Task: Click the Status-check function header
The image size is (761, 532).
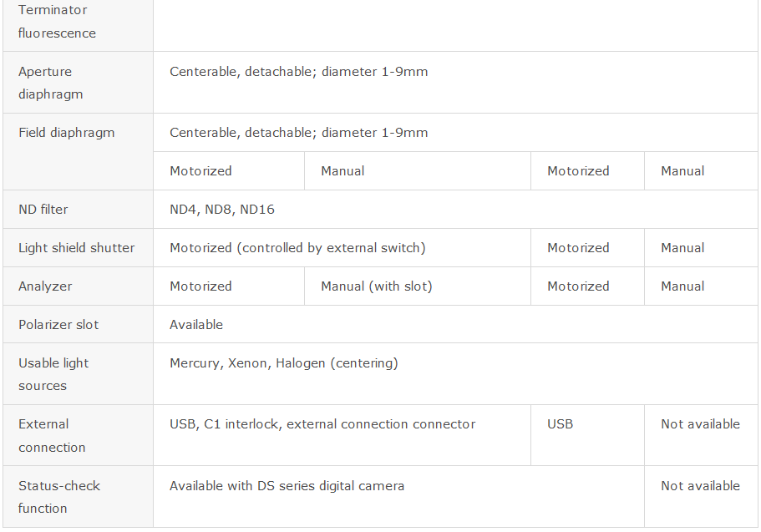Action: point(79,497)
